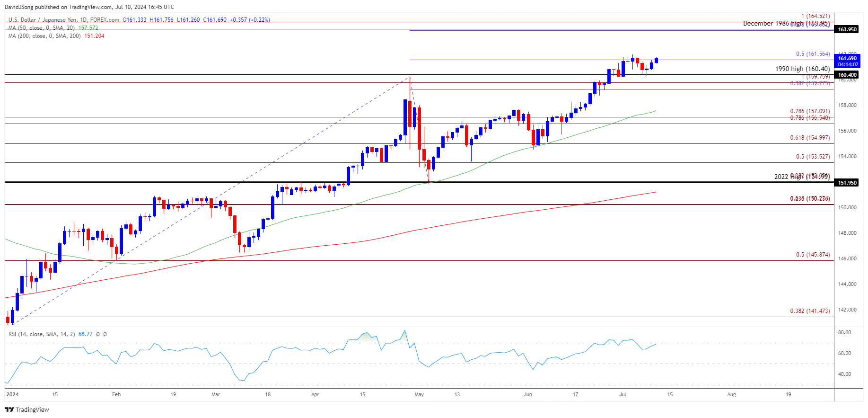Click the December 1986 high label
This screenshot has height=418, width=868.
pos(787,23)
